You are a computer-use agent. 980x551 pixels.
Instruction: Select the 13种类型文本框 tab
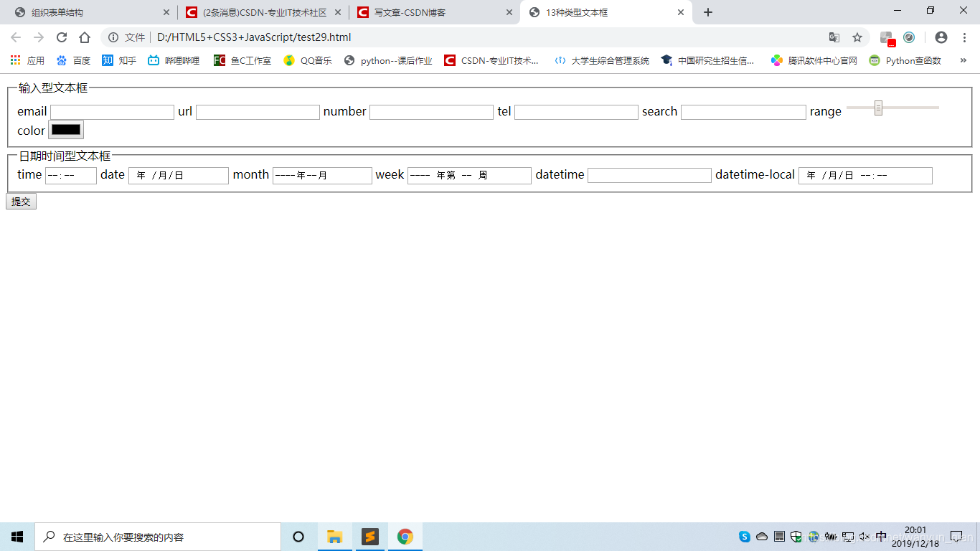pos(606,12)
